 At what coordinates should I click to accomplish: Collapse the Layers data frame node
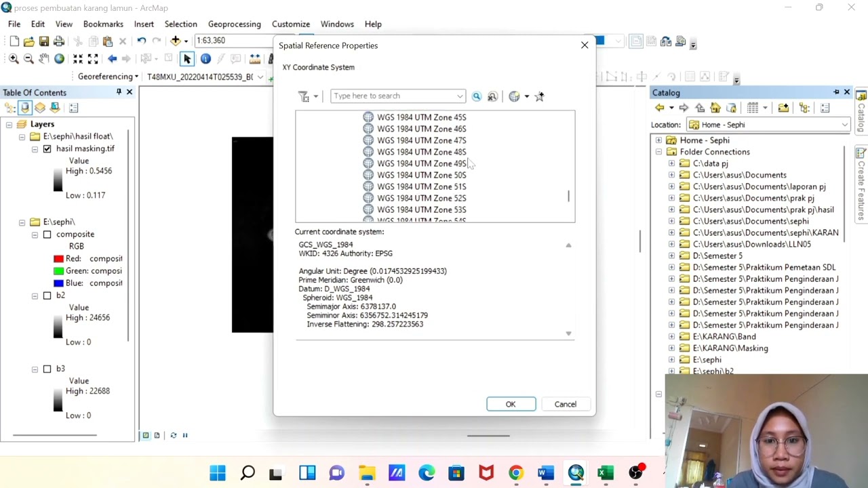point(9,124)
